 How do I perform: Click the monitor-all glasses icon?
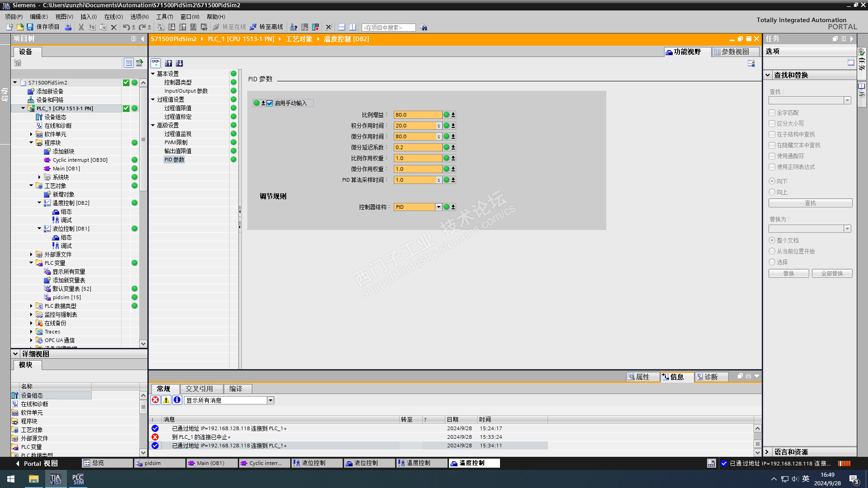point(156,63)
